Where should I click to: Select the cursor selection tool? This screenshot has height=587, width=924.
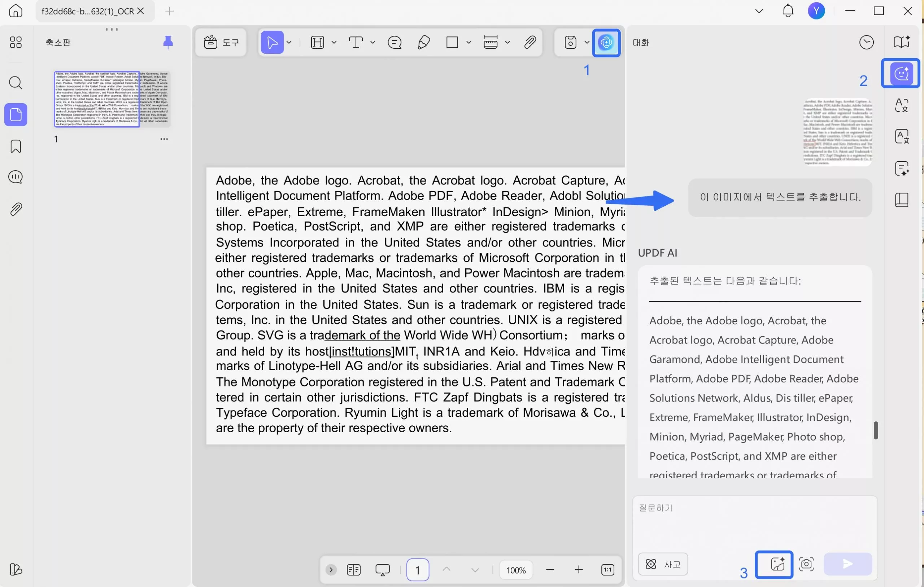[x=272, y=42]
